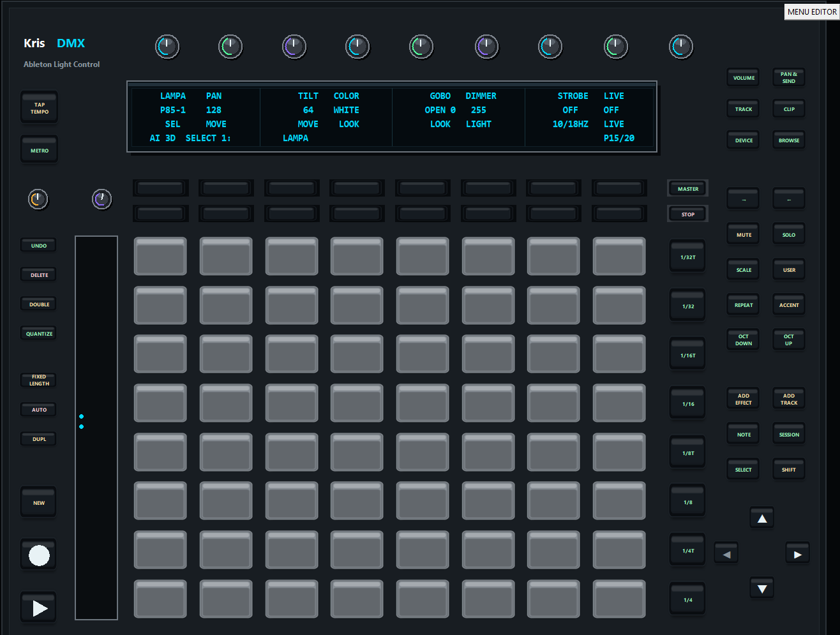Click the OCT UP button
The height and width of the screenshot is (635, 840).
pyautogui.click(x=789, y=340)
